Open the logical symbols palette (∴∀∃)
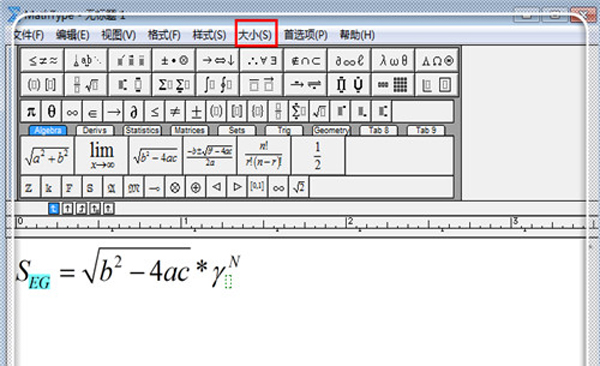600x366 pixels. click(261, 60)
